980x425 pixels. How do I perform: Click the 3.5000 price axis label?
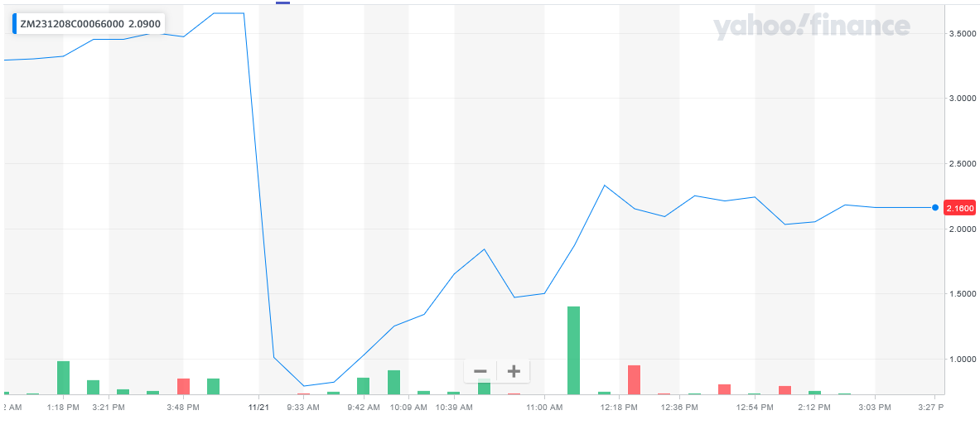(961, 33)
